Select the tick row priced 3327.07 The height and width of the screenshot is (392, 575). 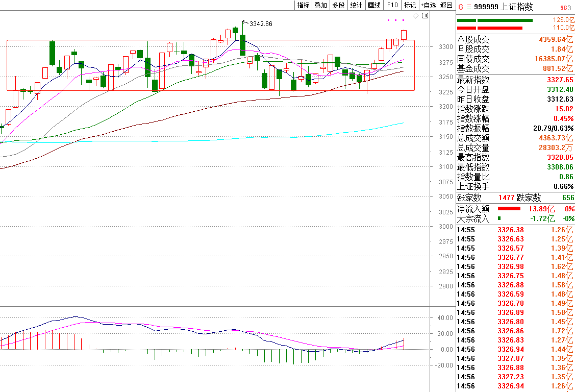(515, 359)
